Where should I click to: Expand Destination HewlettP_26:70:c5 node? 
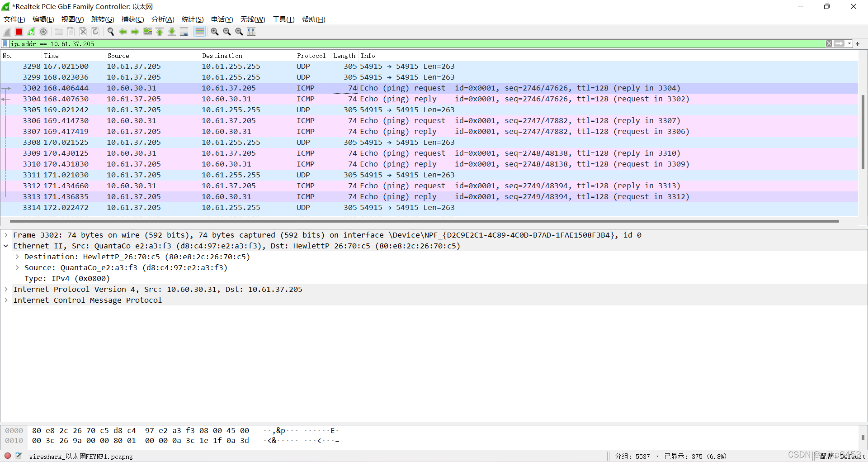click(17, 257)
